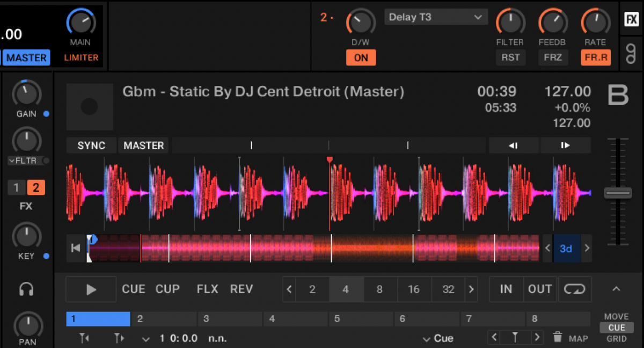The width and height of the screenshot is (644, 348).
Task: Click the deck B letter
Action: [x=617, y=95]
